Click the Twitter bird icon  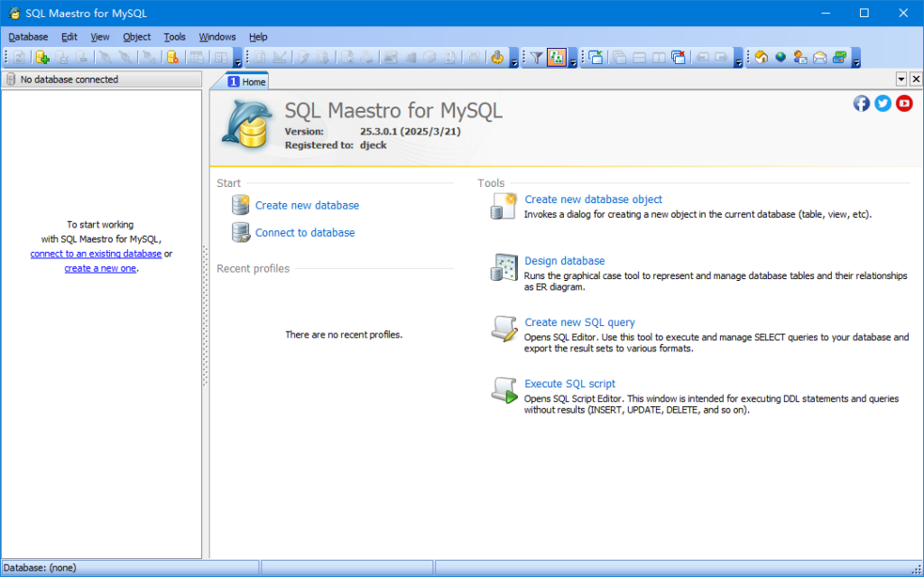tap(882, 103)
